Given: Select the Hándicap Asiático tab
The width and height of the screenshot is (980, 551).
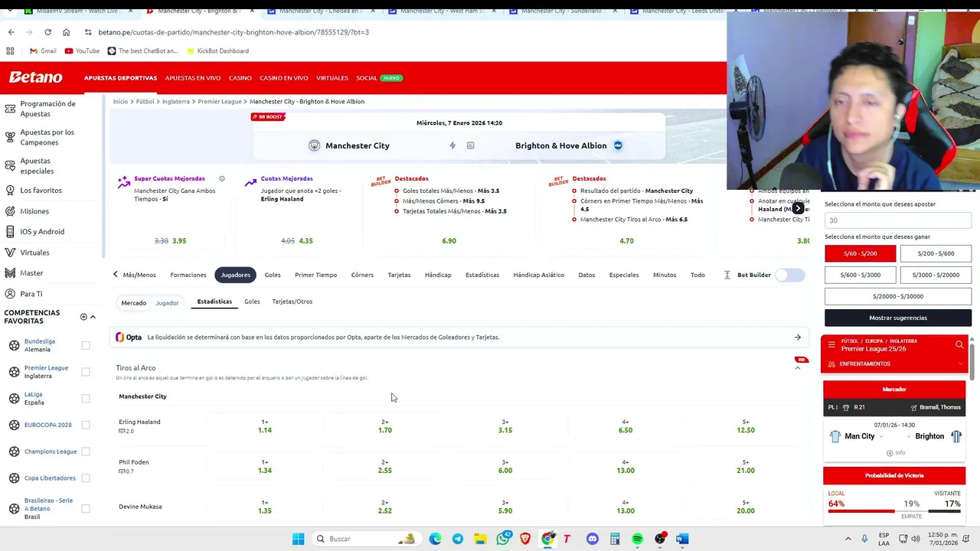Looking at the screenshot, I should point(538,275).
